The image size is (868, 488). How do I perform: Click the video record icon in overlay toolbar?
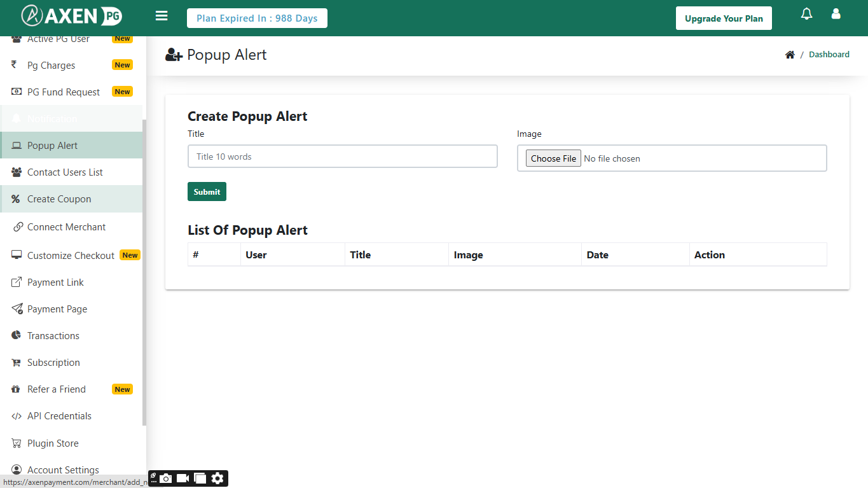183,478
